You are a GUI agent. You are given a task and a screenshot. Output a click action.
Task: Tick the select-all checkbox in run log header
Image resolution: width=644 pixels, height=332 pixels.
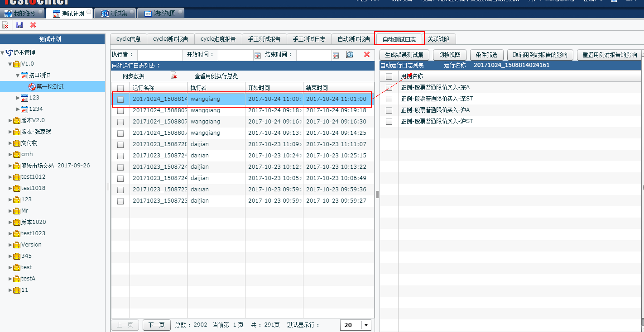click(120, 88)
